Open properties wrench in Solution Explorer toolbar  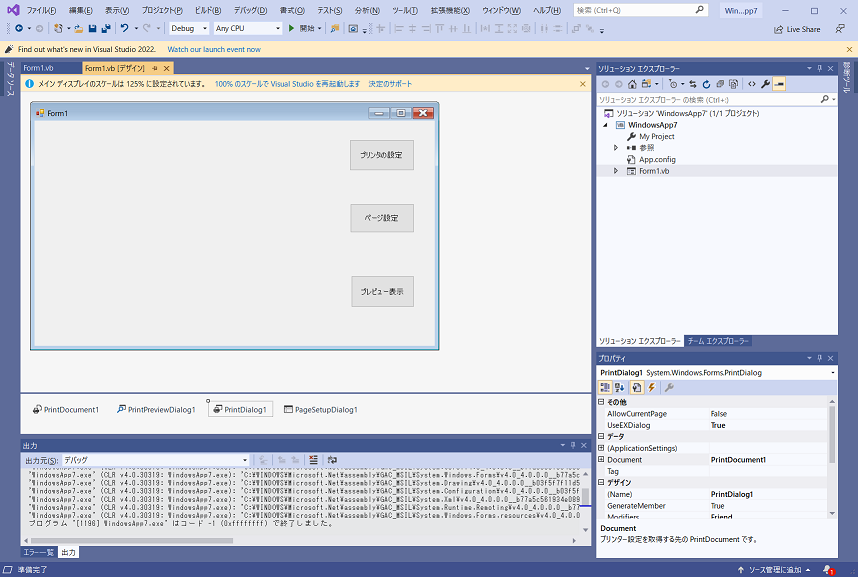click(766, 84)
